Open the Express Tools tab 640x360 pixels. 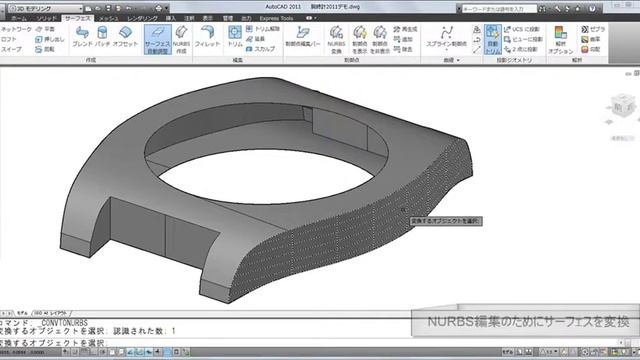point(276,18)
